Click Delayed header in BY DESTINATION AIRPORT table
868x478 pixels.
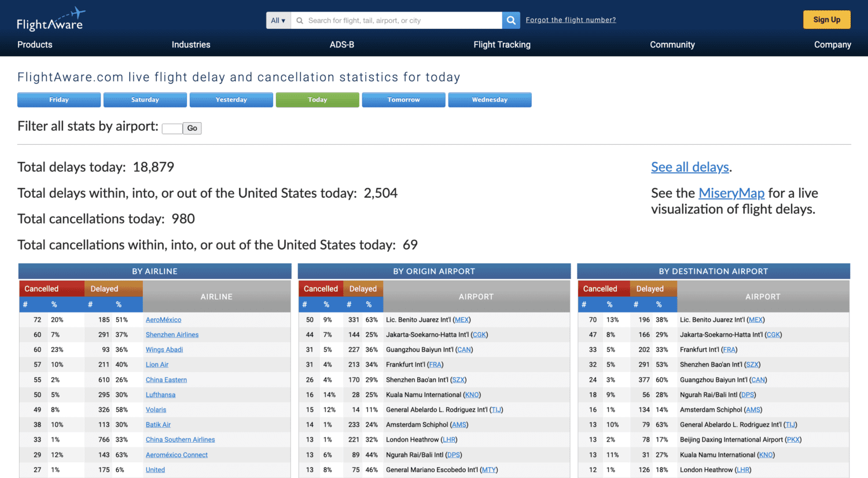coord(653,289)
